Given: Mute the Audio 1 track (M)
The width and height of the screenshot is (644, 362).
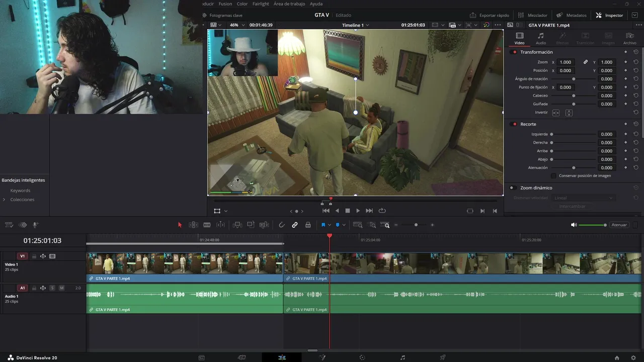Looking at the screenshot, I should tap(61, 288).
